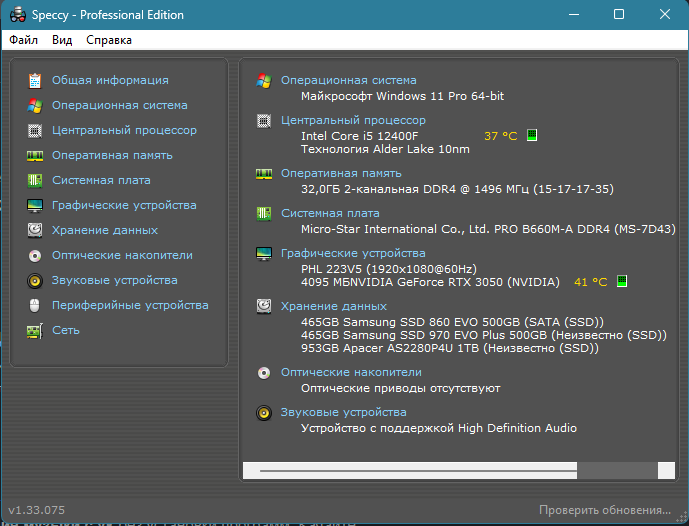Click the RAM stick icon beside sidebar Оперативная память

[35, 156]
